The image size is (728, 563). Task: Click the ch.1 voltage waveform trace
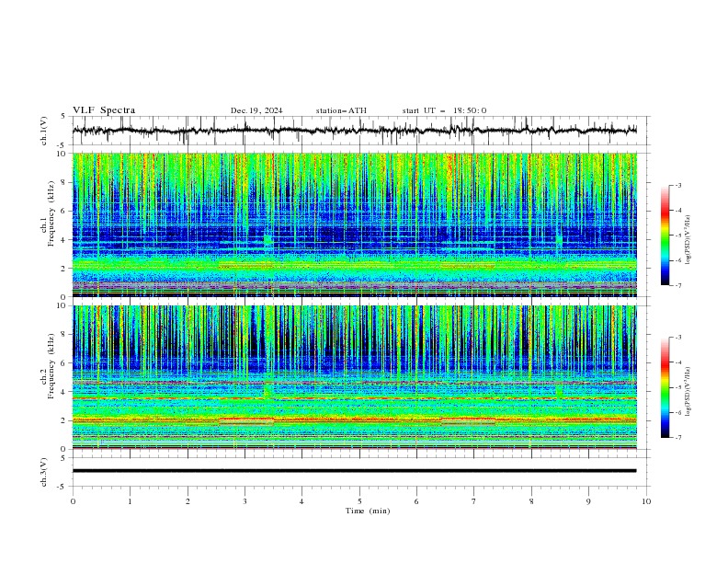click(x=354, y=131)
